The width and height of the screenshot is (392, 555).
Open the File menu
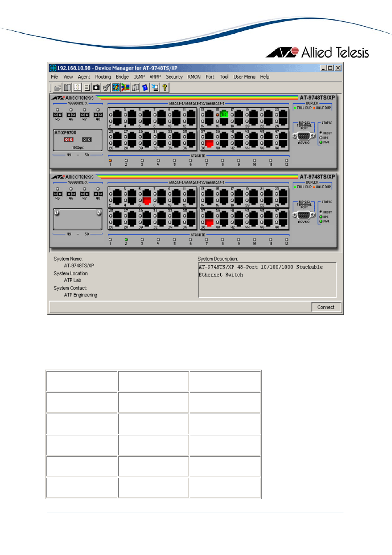(x=55, y=77)
